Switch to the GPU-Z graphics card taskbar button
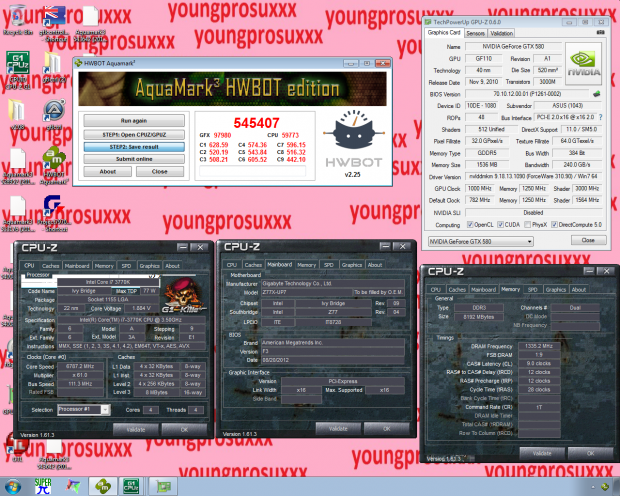 coord(163,487)
